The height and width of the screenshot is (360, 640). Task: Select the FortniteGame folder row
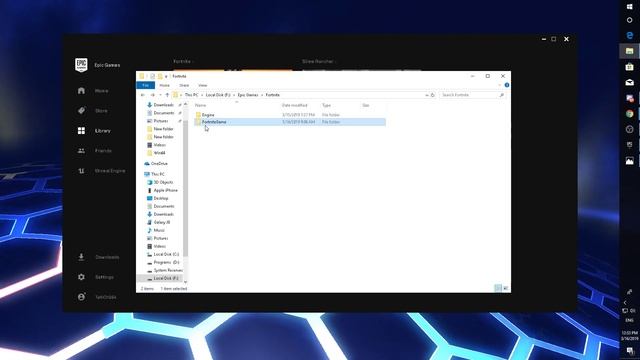point(290,122)
